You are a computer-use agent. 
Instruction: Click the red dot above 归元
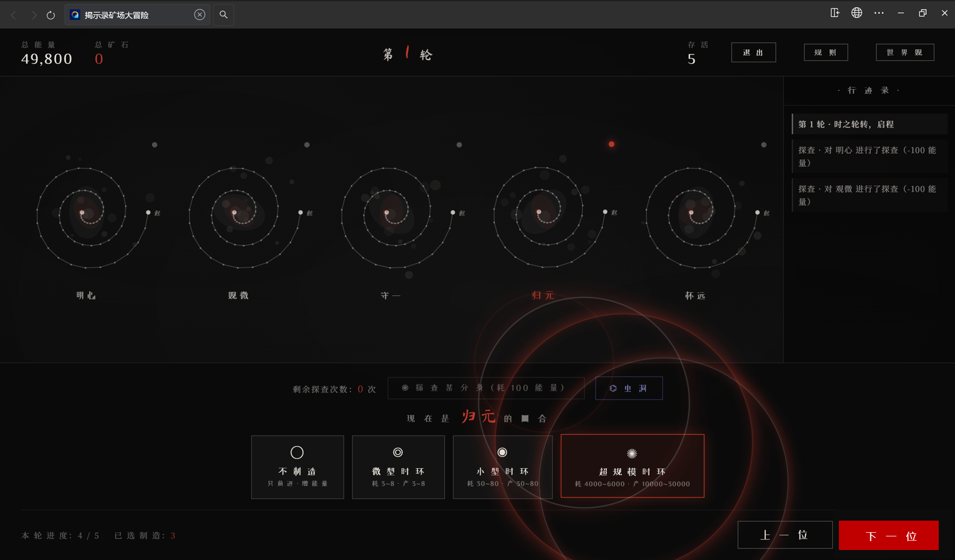tap(611, 144)
